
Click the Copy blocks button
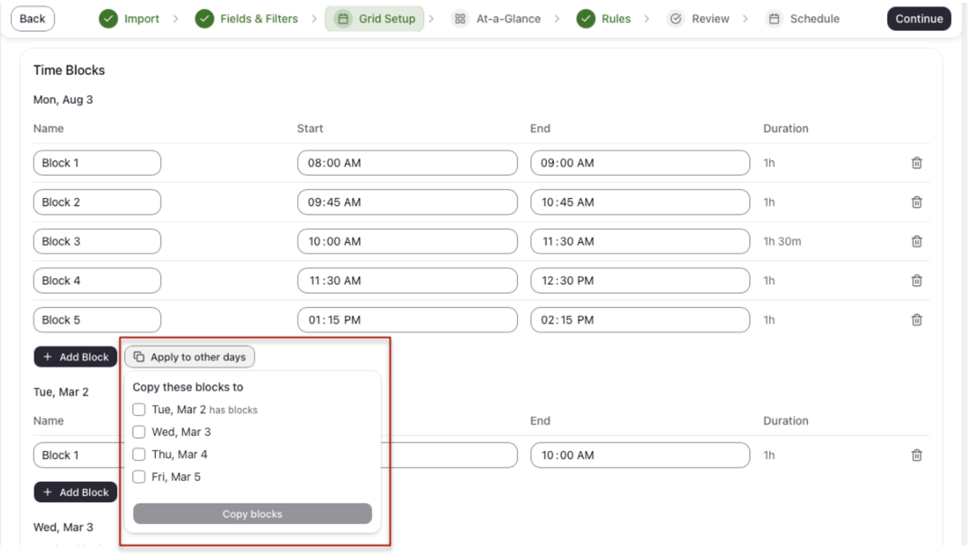coord(252,514)
